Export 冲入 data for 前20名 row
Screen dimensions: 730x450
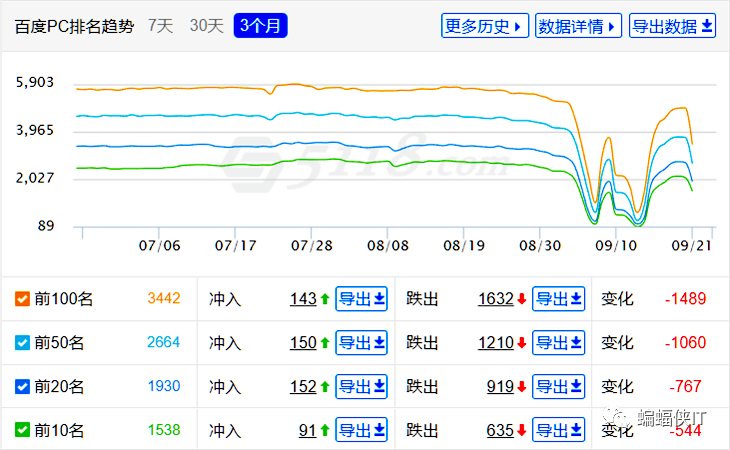361,386
